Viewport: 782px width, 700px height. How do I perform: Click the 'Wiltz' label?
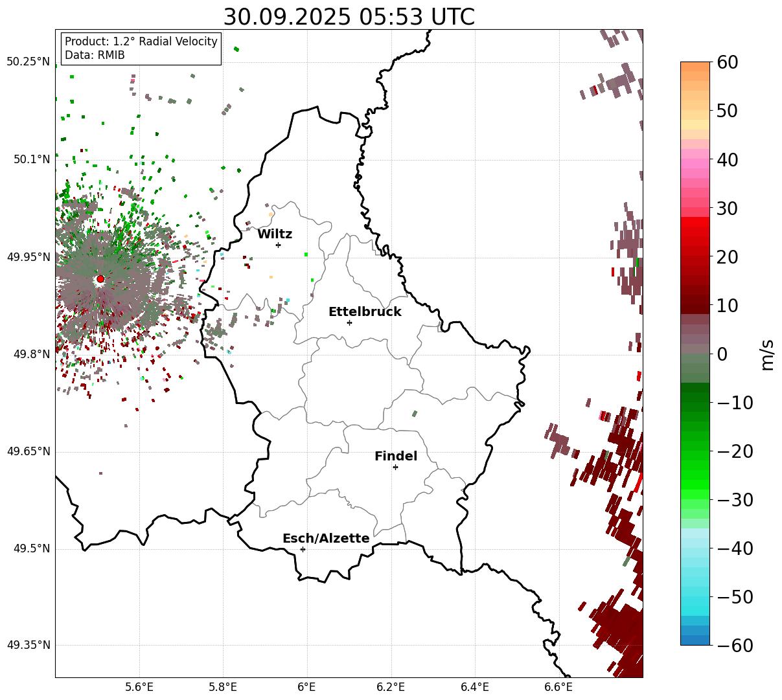275,234
